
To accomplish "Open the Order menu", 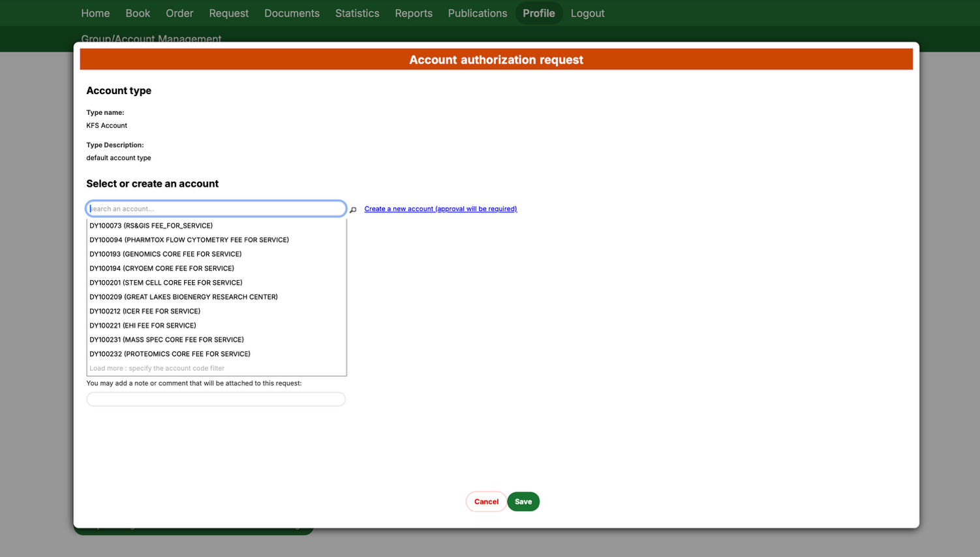I will [179, 13].
